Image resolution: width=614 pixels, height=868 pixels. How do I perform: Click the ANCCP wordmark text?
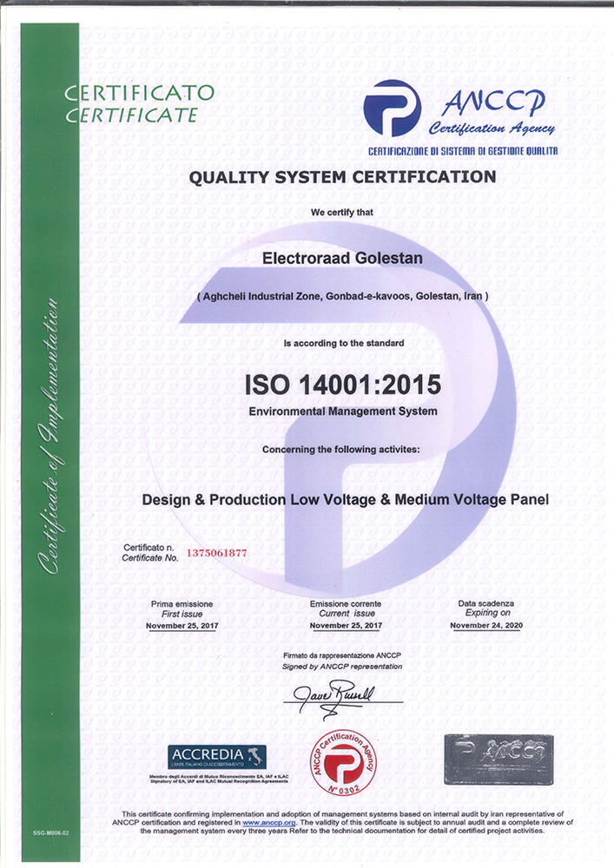pos(494,102)
